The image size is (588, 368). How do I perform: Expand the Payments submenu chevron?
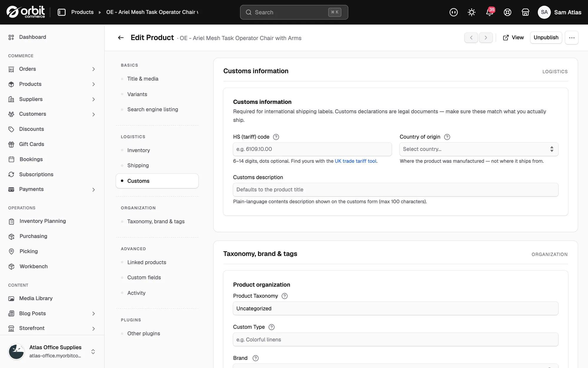click(93, 190)
